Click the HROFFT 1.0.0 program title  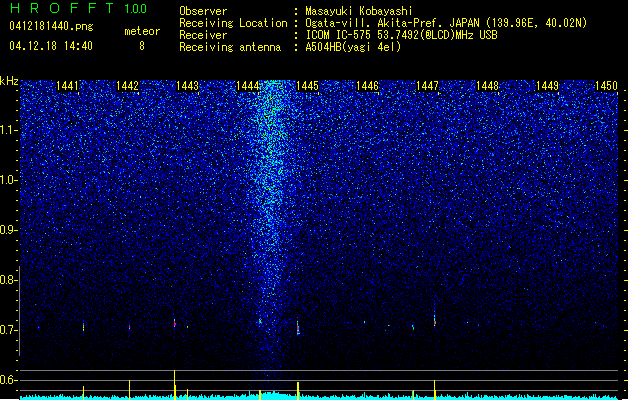pyautogui.click(x=79, y=8)
